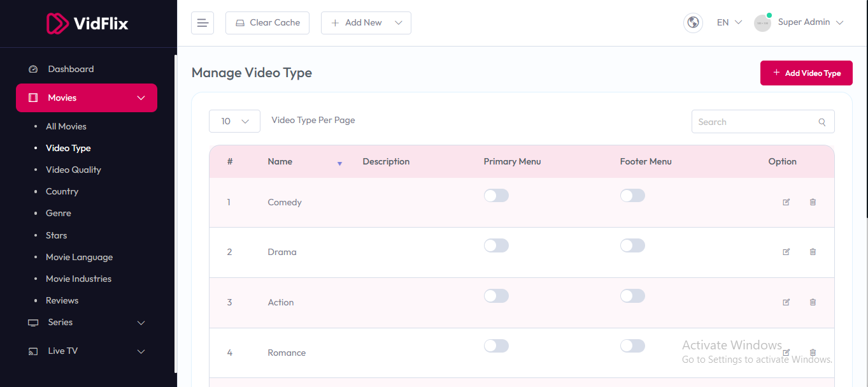
Task: Enable Footer Menu toggle for Drama
Action: point(632,245)
